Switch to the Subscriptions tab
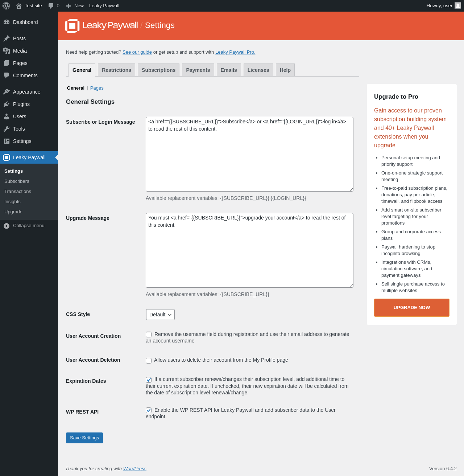The width and height of the screenshot is (464, 476). pos(158,70)
